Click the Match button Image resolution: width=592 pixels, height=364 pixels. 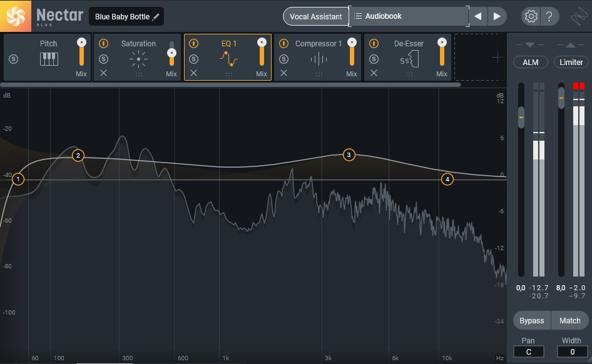pos(569,321)
